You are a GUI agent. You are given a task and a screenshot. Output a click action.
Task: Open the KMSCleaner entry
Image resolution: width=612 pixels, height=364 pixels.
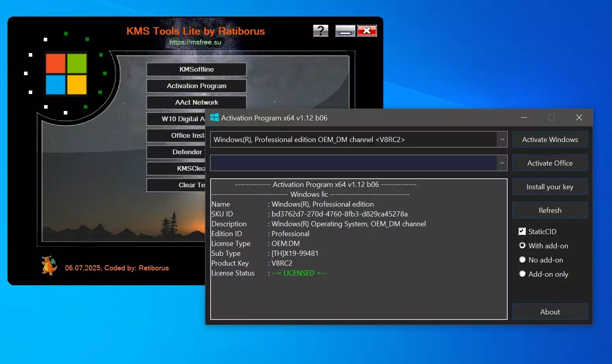[176, 168]
